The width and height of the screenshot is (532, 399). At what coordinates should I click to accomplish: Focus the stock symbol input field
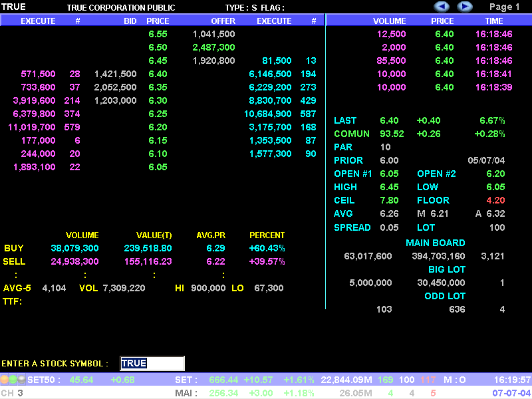(x=152, y=363)
